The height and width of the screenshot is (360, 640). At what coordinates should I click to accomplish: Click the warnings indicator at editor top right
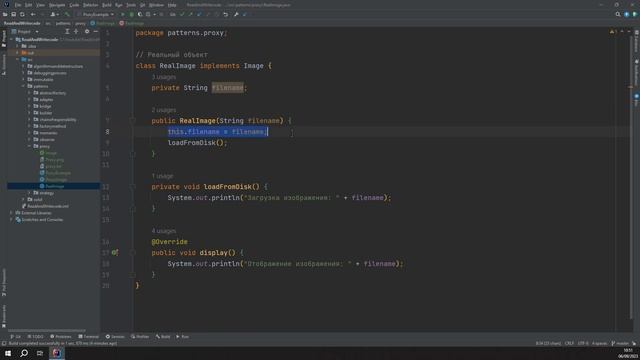(612, 31)
